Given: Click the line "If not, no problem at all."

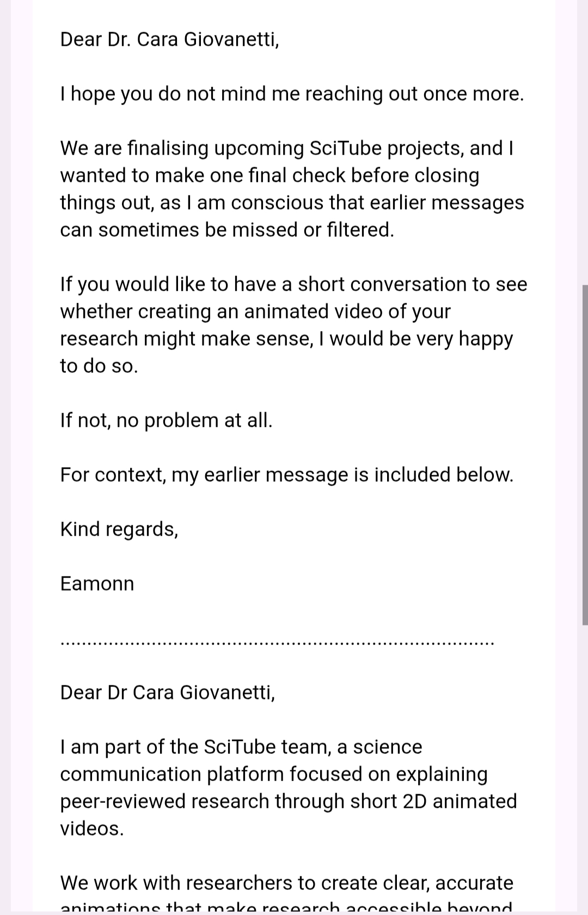Looking at the screenshot, I should click(166, 421).
